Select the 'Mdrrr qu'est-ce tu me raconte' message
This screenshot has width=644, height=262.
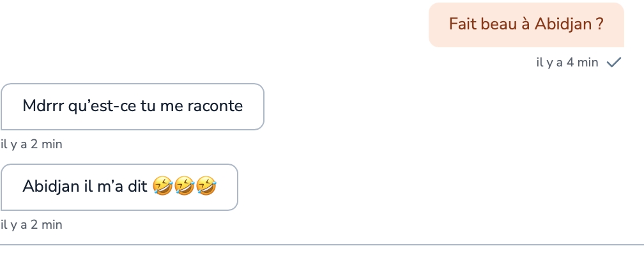pos(132,107)
